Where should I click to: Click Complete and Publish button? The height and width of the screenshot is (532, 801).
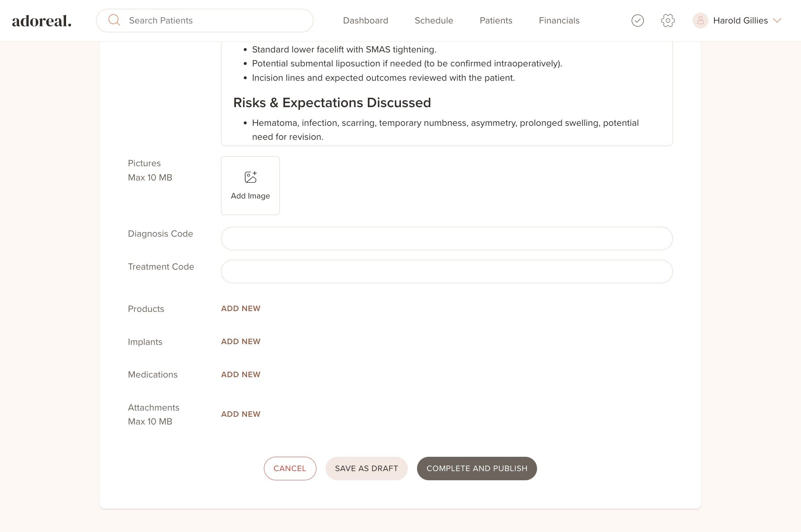coord(476,469)
